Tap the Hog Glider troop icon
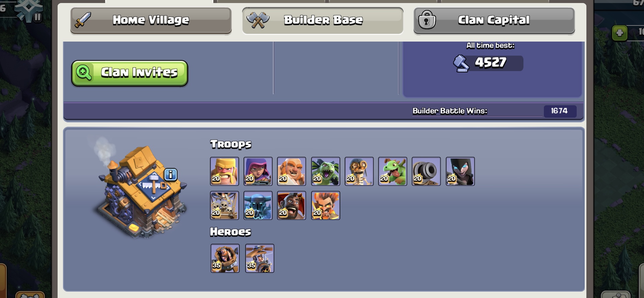The image size is (644, 298). tap(291, 205)
